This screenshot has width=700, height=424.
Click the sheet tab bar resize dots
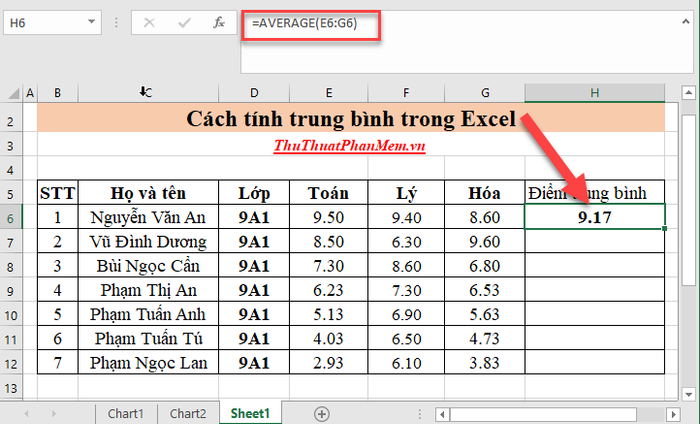pos(420,414)
